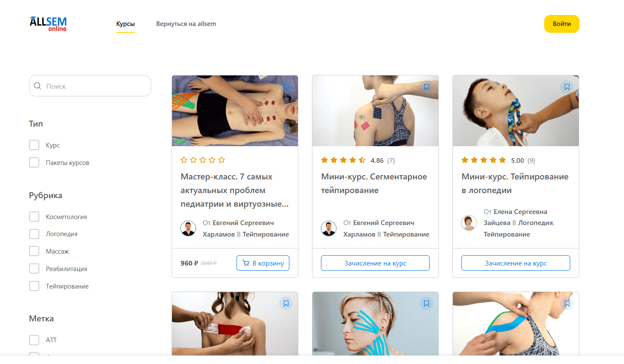Viewport: 624px width, 364px height.
Task: Click the search magnifier icon
Action: 38,86
